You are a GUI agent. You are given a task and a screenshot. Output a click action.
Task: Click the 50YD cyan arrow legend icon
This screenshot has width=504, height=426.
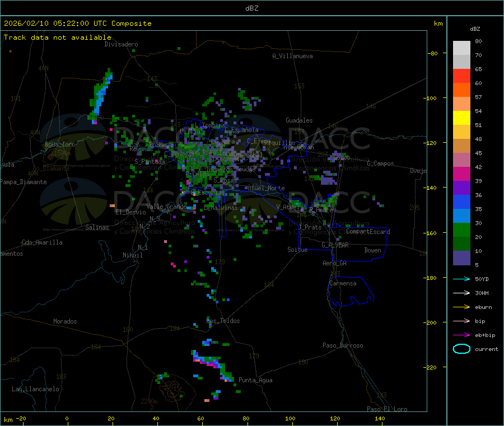tap(461, 279)
